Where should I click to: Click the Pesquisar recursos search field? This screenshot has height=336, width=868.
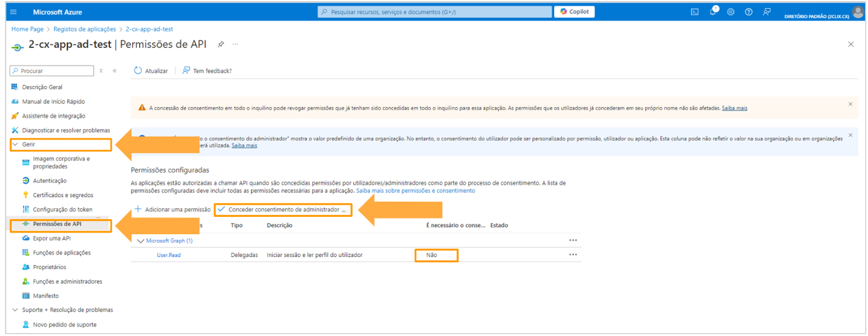coord(434,12)
